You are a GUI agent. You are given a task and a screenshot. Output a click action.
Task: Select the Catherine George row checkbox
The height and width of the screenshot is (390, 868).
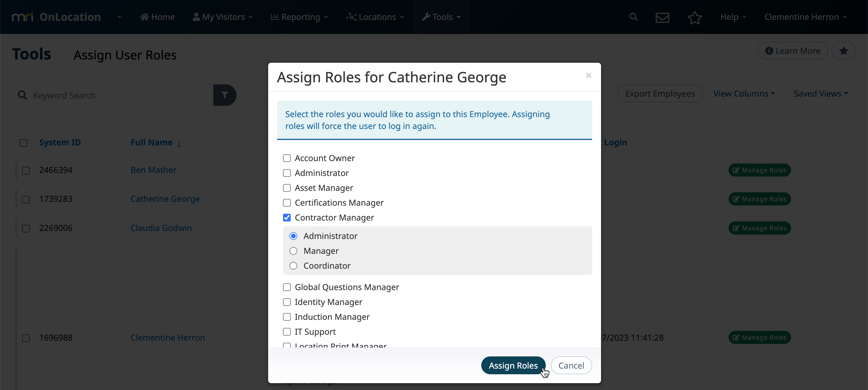[26, 199]
